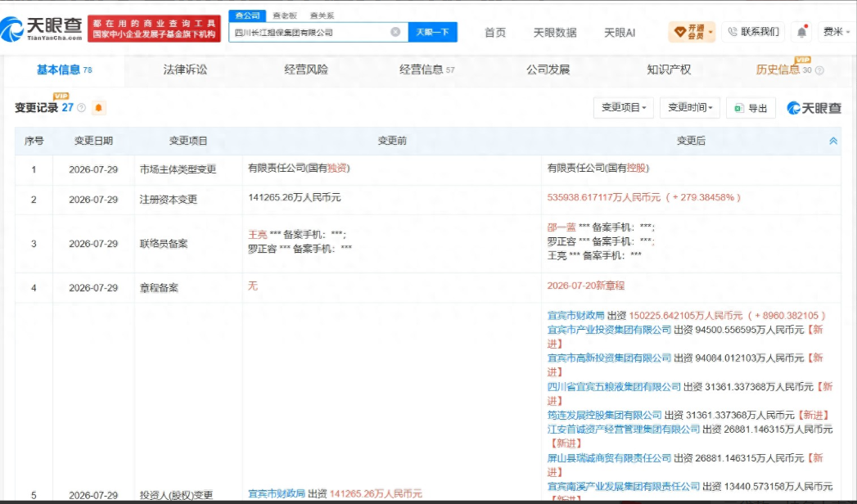
Task: Select the 查公司 search tab
Action: pos(247,16)
